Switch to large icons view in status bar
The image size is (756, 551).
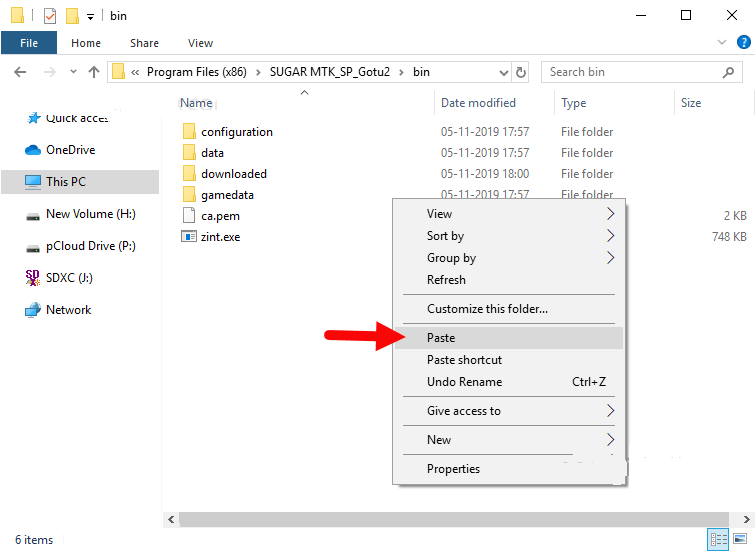(x=741, y=540)
